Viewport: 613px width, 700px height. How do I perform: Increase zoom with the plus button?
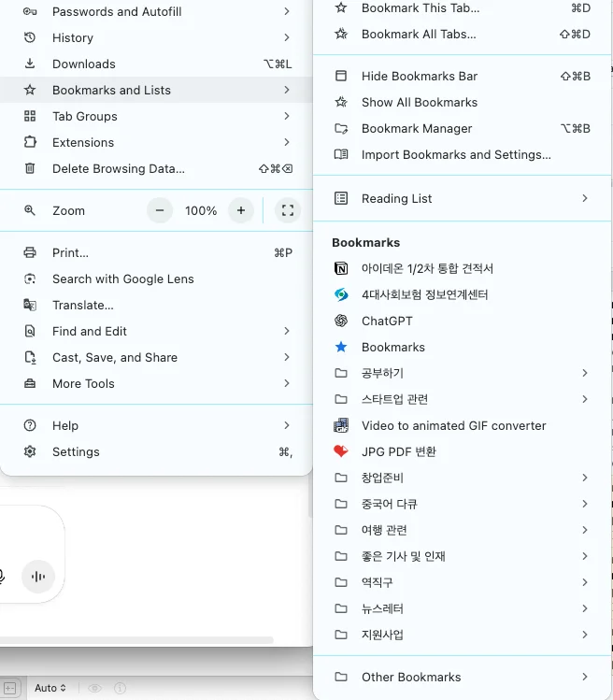coord(241,210)
